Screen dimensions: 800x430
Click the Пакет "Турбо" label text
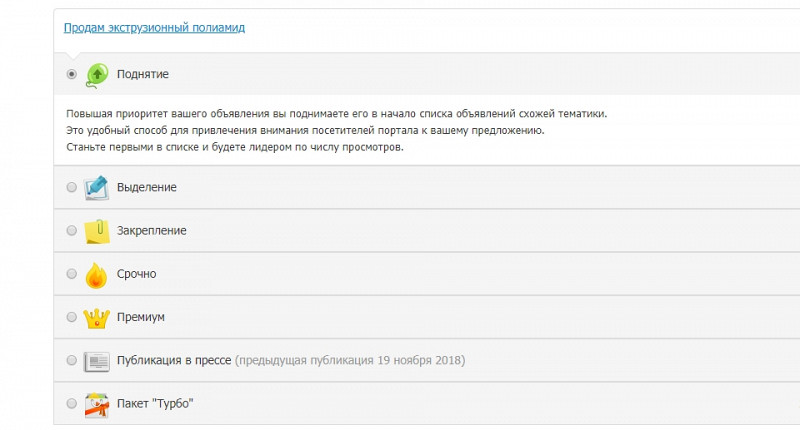tap(155, 403)
